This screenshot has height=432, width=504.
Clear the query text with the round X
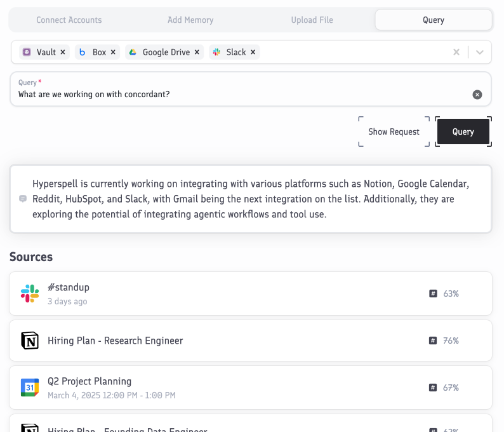coord(477,95)
